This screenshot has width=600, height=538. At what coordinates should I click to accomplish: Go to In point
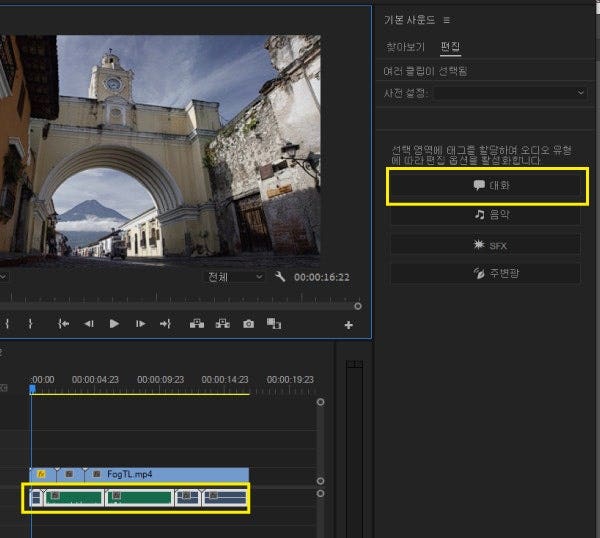point(64,324)
